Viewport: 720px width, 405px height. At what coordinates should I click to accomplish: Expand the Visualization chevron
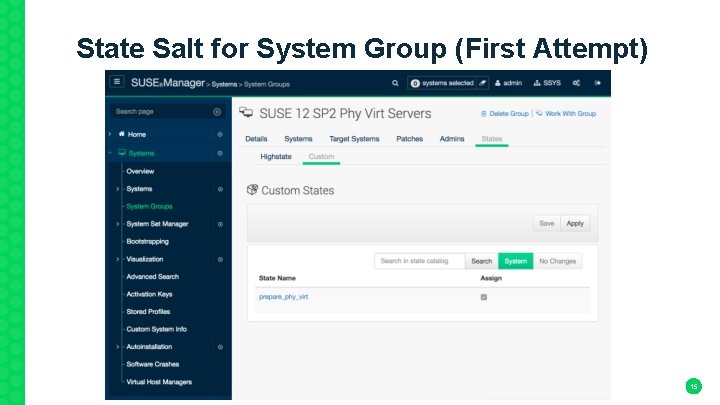[118, 259]
